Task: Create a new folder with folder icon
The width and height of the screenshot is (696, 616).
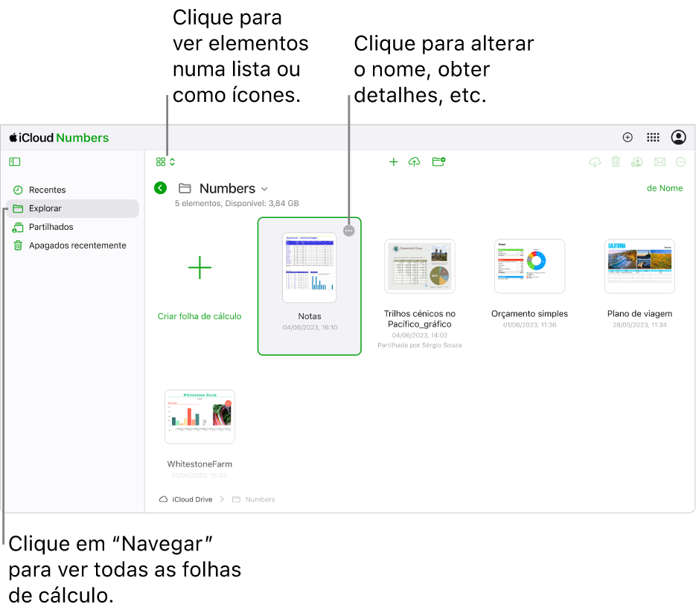Action: (438, 162)
